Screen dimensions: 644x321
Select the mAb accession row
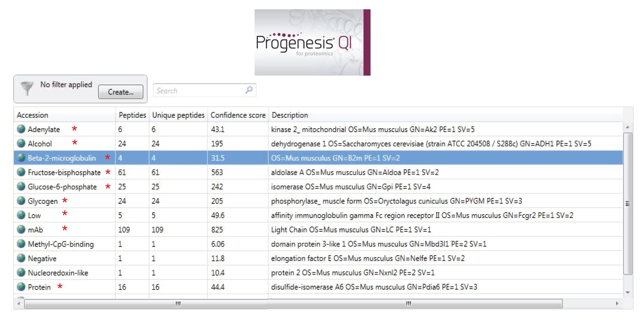(x=318, y=229)
